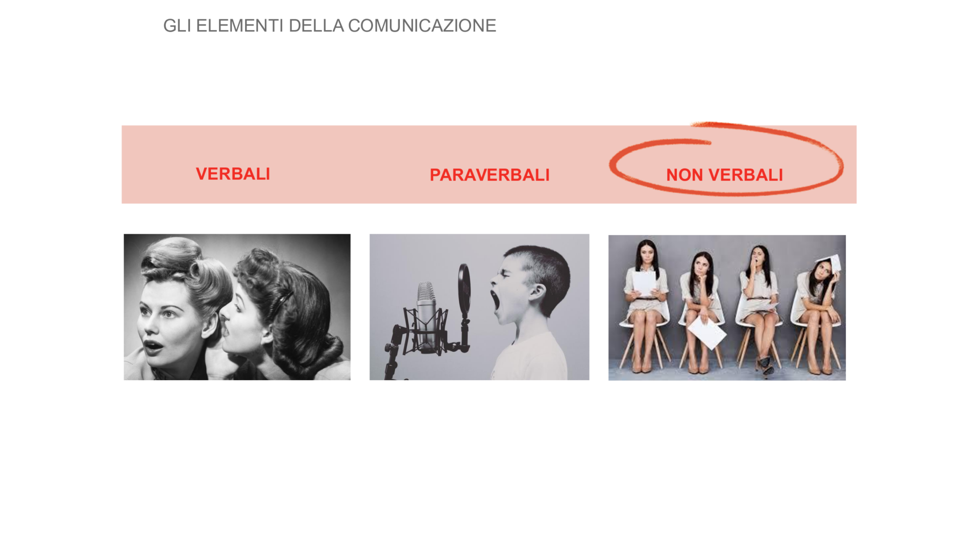Click the first seated woman reading paper
This screenshot has height=551, width=980.
645,306
